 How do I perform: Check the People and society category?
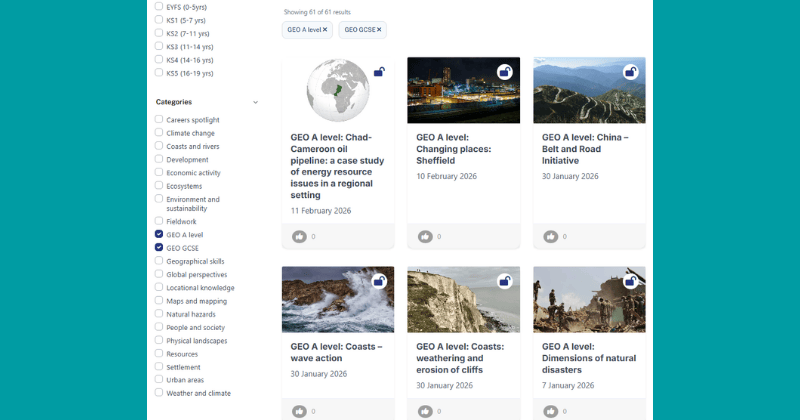tap(159, 327)
